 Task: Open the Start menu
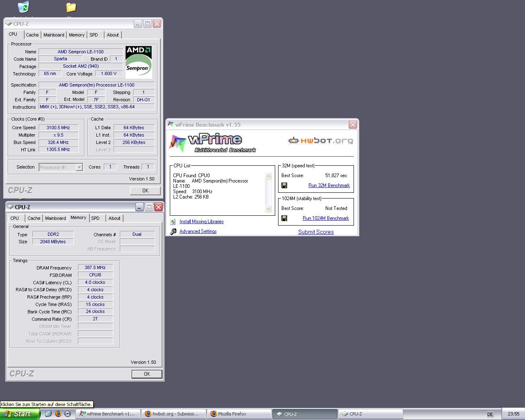point(20,414)
